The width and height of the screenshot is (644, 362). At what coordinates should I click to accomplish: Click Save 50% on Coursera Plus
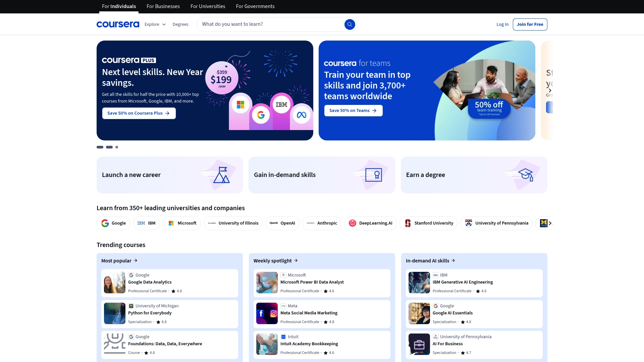(139, 113)
